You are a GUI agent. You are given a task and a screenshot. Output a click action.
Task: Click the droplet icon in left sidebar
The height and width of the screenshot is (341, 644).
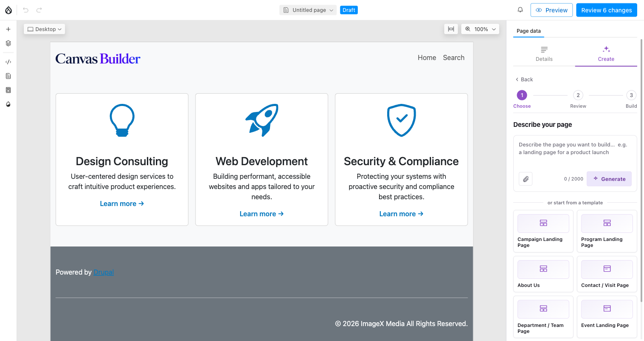click(x=8, y=104)
